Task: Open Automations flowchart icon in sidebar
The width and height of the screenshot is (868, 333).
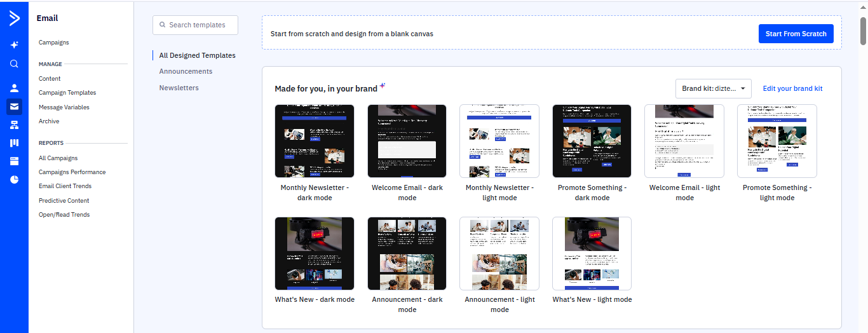Action: click(14, 125)
